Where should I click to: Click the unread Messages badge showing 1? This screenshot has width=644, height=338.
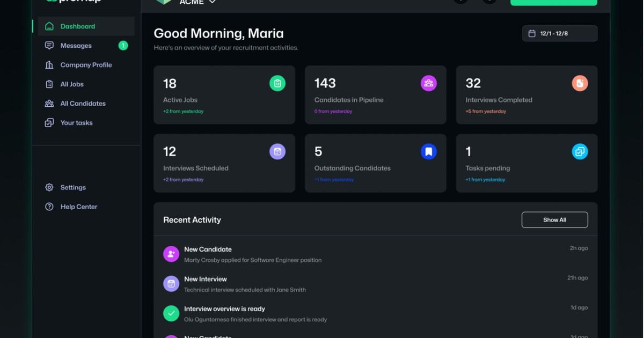123,46
